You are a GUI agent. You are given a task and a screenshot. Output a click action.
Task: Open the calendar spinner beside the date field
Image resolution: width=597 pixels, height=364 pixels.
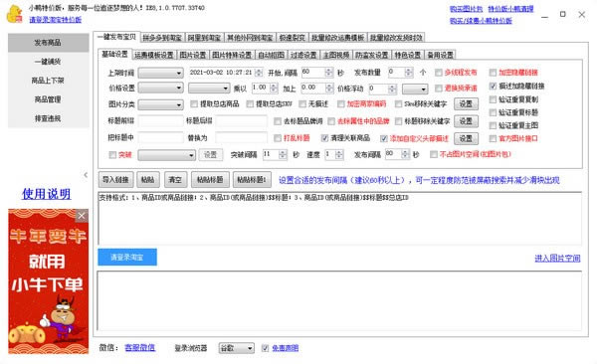259,73
